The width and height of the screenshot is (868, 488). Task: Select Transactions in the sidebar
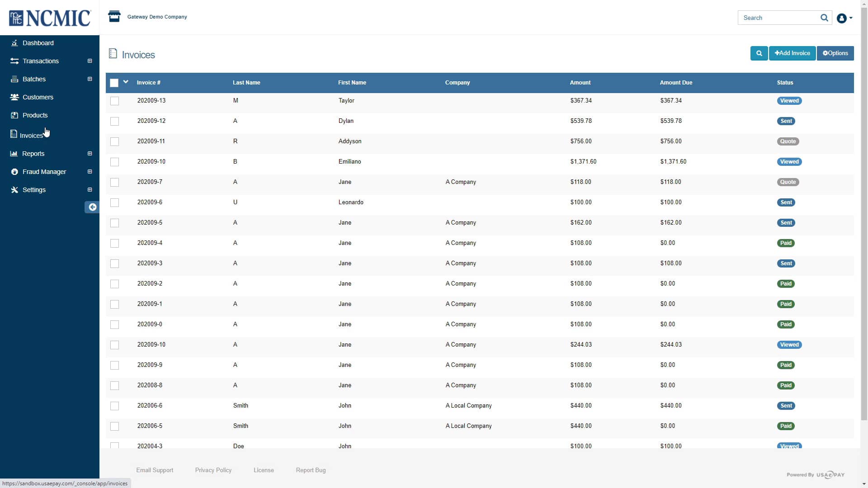pyautogui.click(x=41, y=61)
